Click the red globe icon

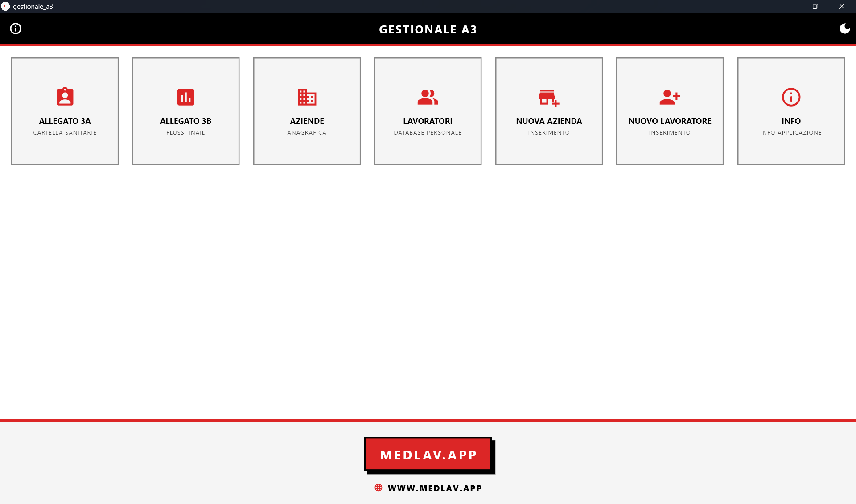pos(379,488)
